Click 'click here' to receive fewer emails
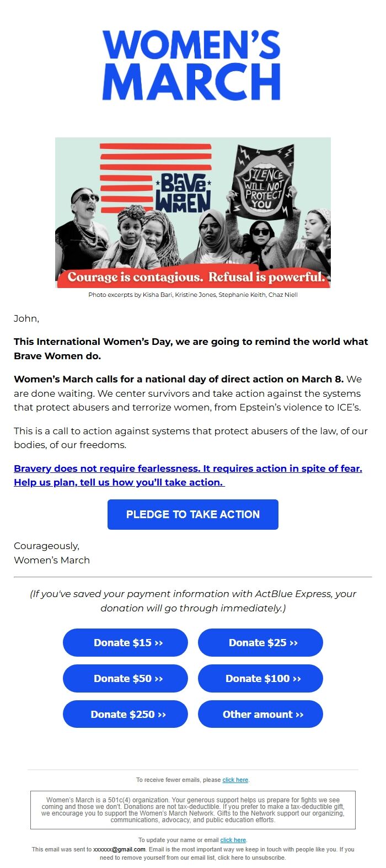This screenshot has width=386, height=868. (235, 780)
